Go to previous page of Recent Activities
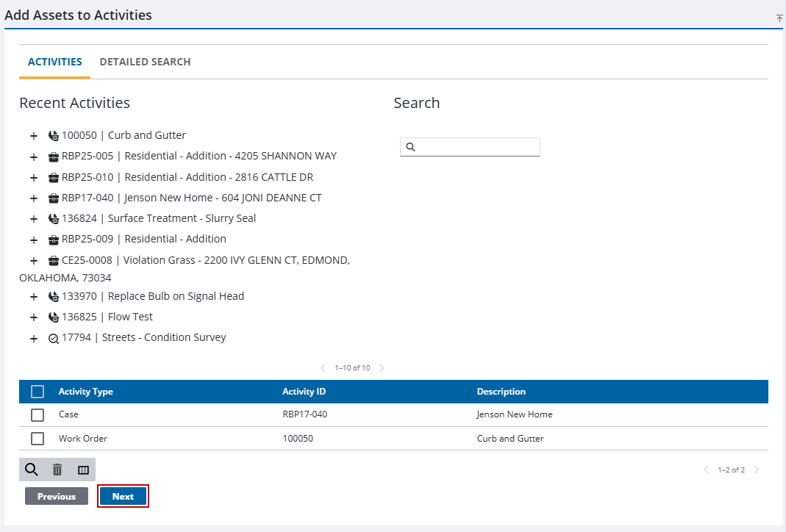The width and height of the screenshot is (786, 532). [324, 368]
